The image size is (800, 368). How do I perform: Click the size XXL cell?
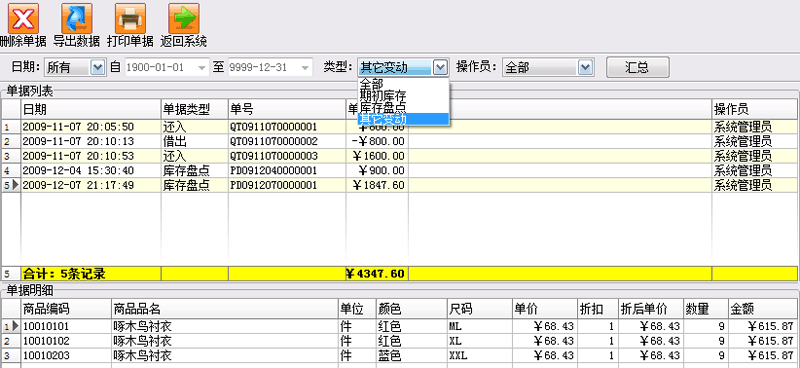(x=480, y=355)
